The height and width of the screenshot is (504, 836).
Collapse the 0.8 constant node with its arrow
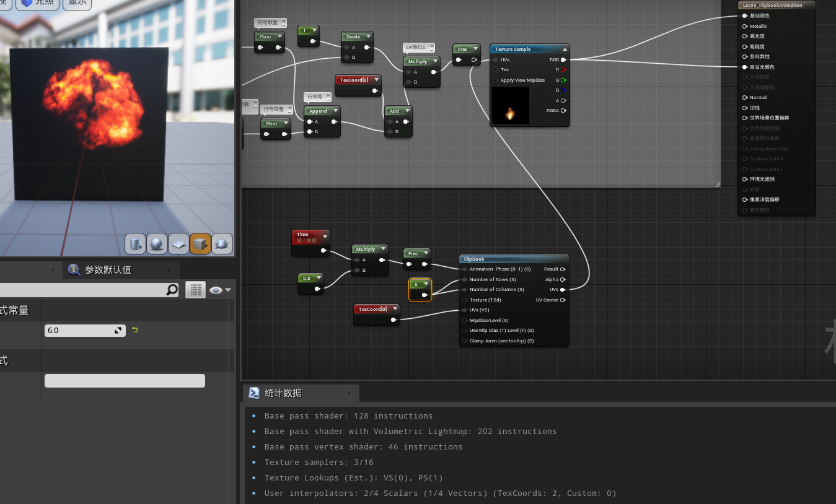(317, 278)
